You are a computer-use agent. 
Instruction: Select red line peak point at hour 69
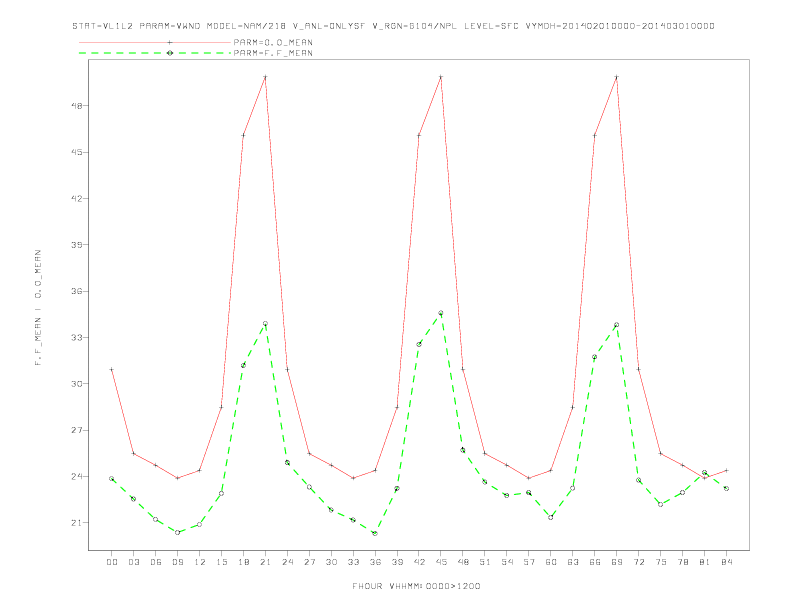click(617, 77)
